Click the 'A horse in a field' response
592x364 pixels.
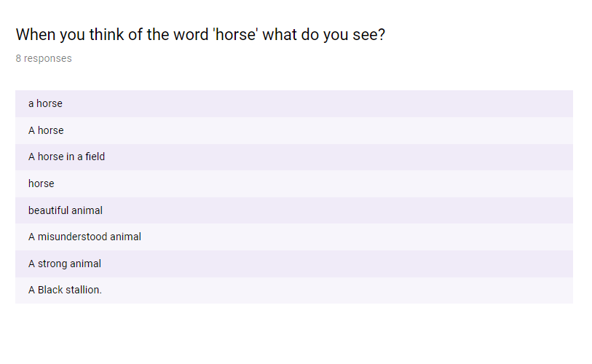click(x=66, y=157)
